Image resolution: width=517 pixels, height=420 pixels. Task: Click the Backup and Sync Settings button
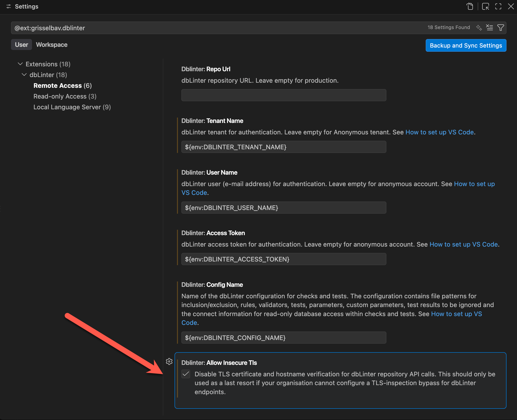click(x=466, y=45)
